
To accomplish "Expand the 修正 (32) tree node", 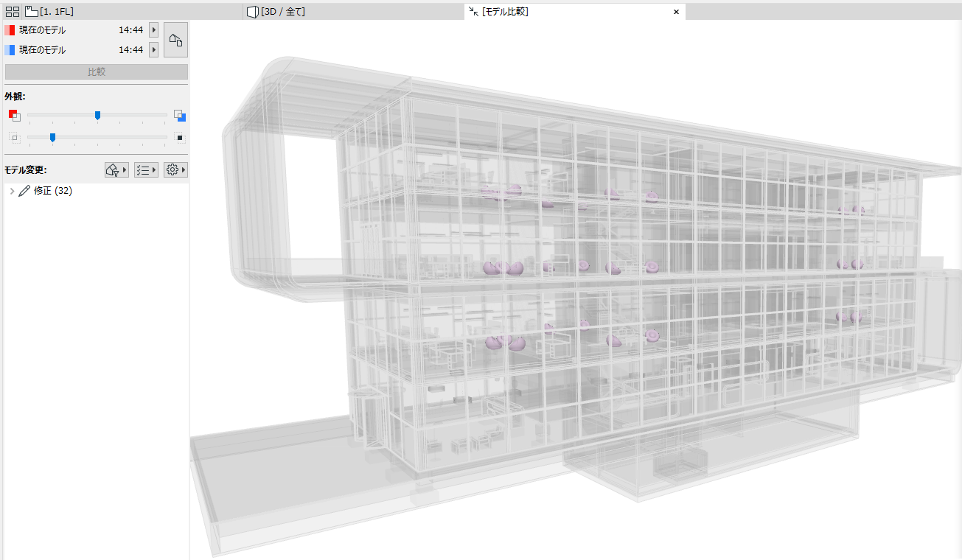I will tap(12, 191).
